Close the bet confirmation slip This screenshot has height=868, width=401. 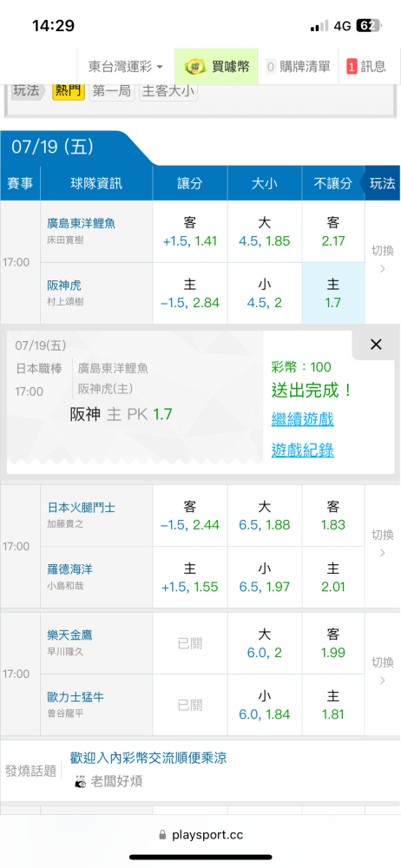pyautogui.click(x=376, y=345)
